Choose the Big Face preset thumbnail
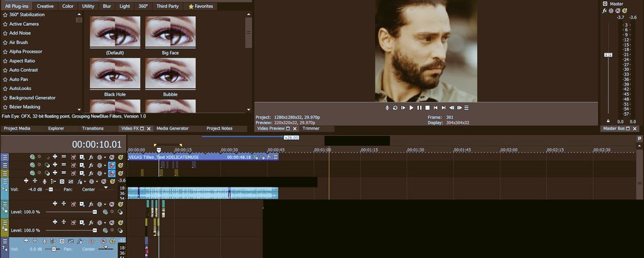The height and width of the screenshot is (258, 644). tap(170, 33)
